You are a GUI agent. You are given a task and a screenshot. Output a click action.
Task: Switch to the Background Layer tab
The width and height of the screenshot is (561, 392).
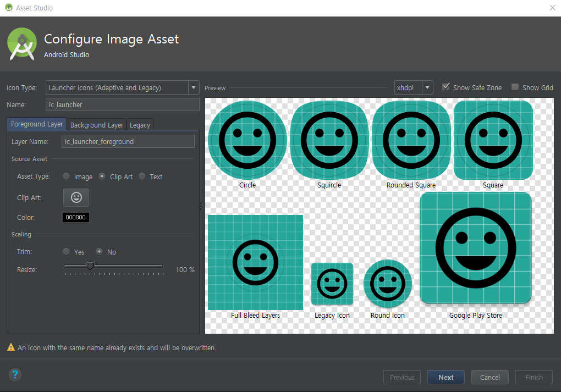(96, 125)
